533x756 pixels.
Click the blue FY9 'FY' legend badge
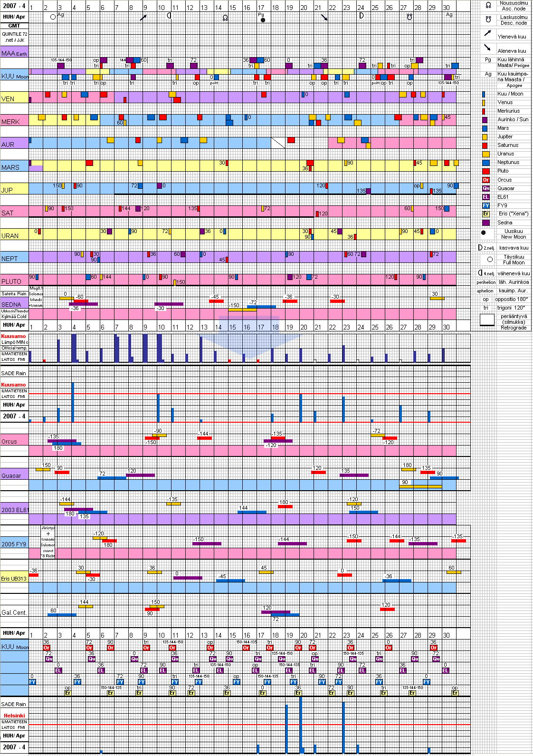485,205
